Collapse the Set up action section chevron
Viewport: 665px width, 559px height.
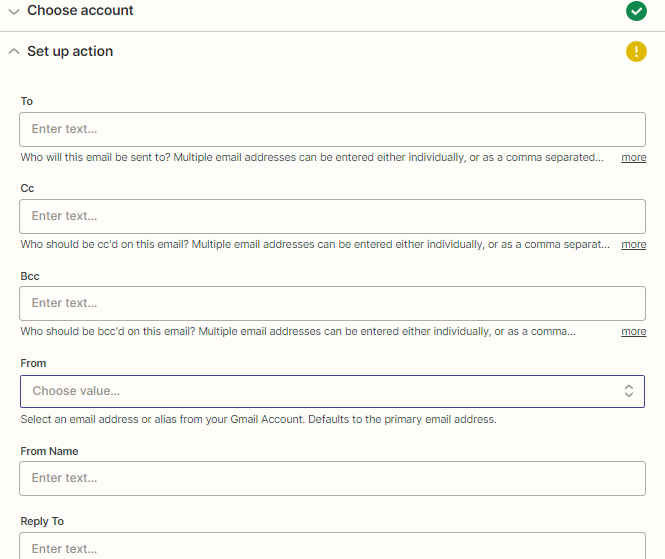coord(14,51)
